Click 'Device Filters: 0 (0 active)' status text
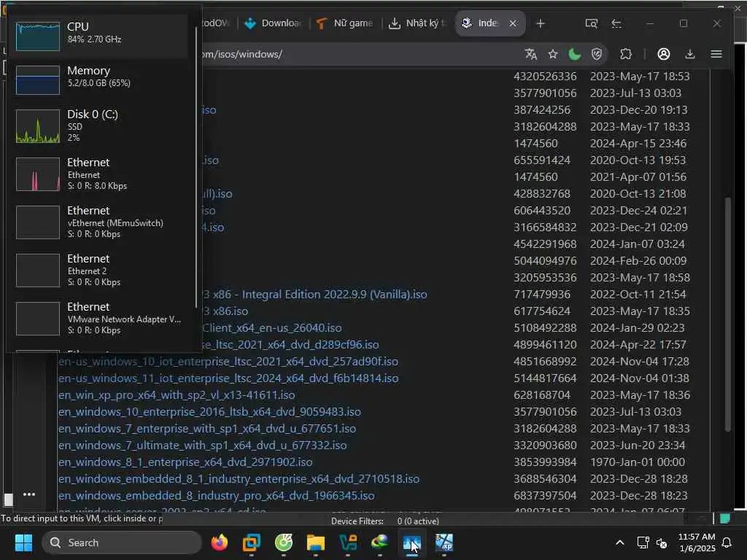This screenshot has width=747, height=560. 385,521
